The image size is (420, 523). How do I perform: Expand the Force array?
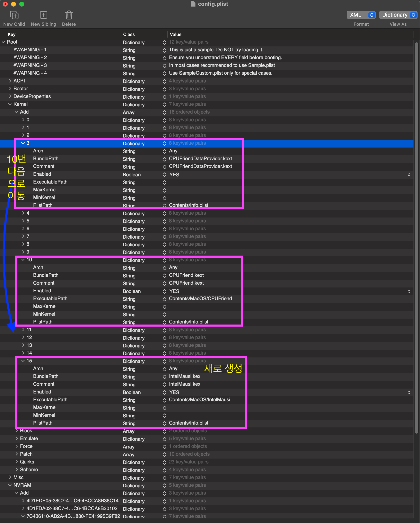(x=17, y=446)
